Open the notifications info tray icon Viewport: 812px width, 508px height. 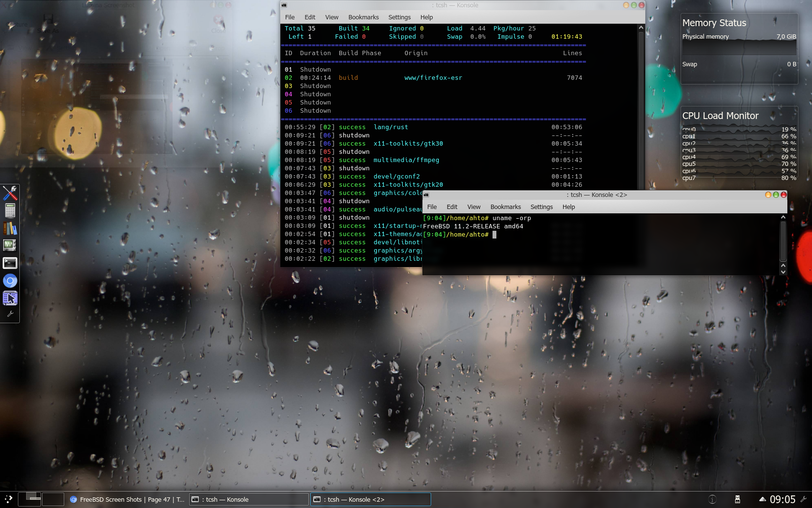(x=712, y=499)
